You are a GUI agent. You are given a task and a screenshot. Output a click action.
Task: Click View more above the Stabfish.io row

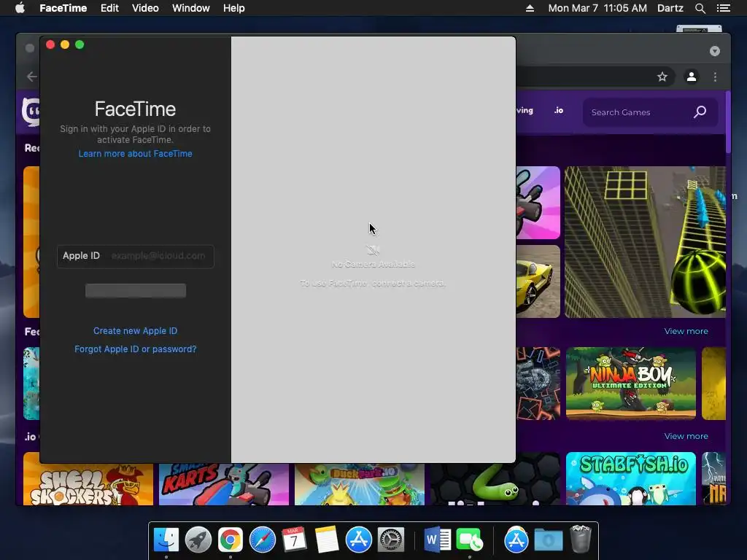point(686,437)
